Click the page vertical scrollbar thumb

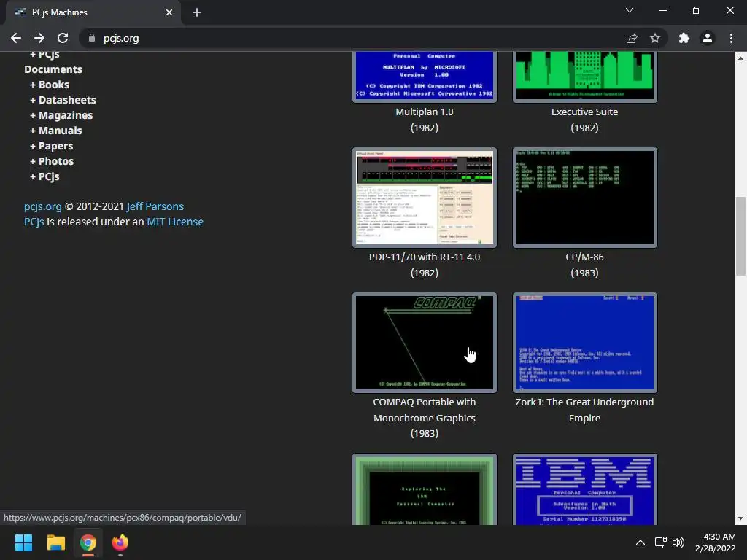click(740, 236)
